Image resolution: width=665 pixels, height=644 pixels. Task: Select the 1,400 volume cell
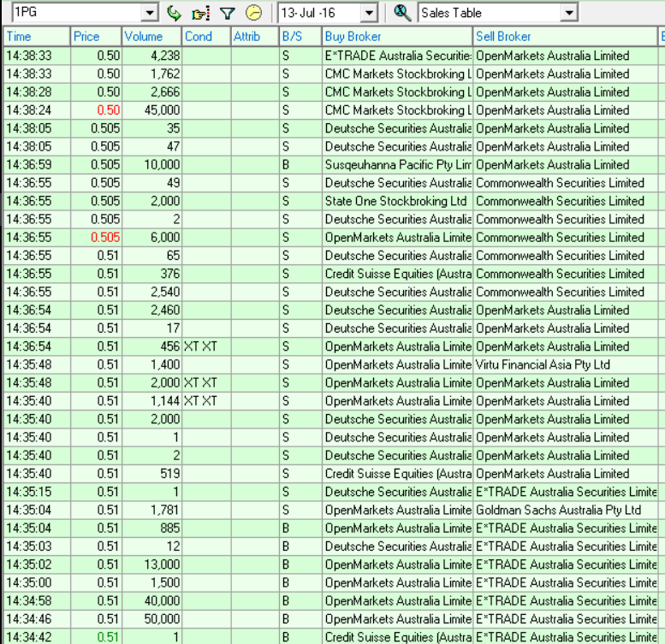(x=151, y=364)
